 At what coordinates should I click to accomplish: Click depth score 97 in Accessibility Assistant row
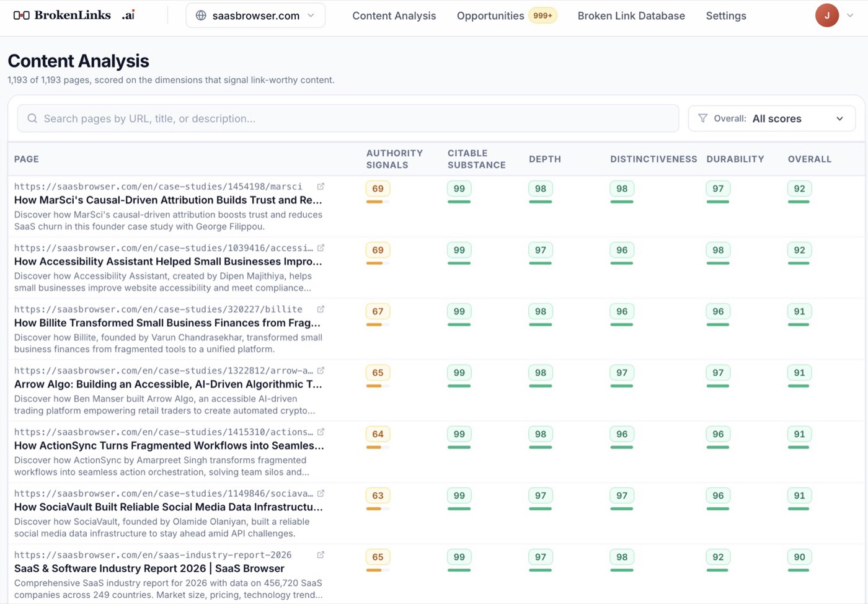[x=541, y=250]
